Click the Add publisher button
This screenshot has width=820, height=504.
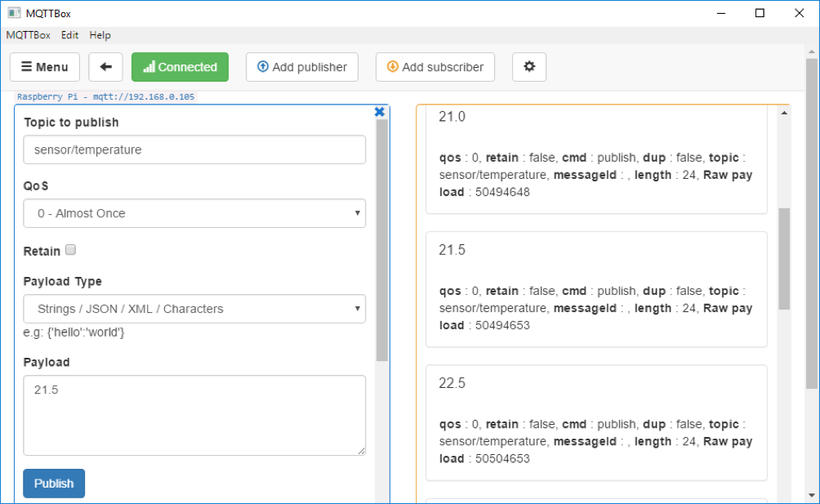(x=302, y=67)
